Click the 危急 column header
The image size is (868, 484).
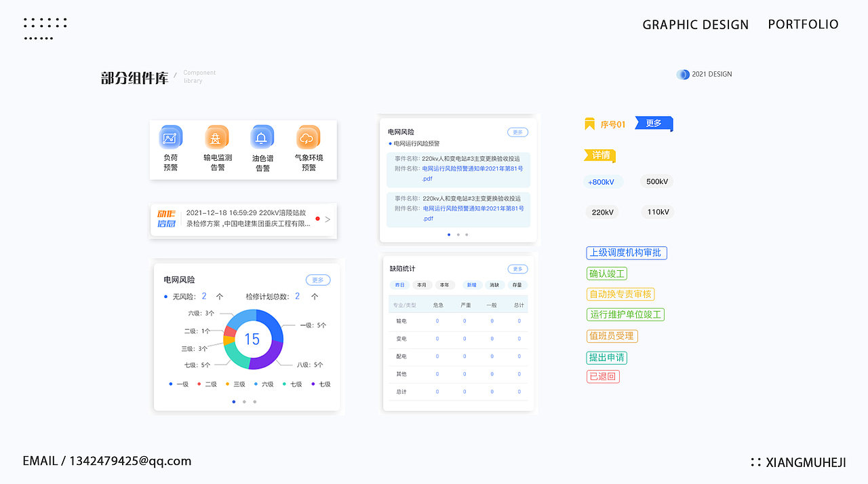438,305
